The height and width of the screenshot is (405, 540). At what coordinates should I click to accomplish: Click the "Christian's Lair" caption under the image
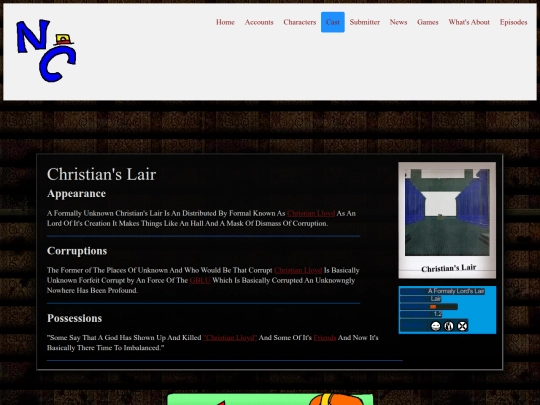pos(448,268)
